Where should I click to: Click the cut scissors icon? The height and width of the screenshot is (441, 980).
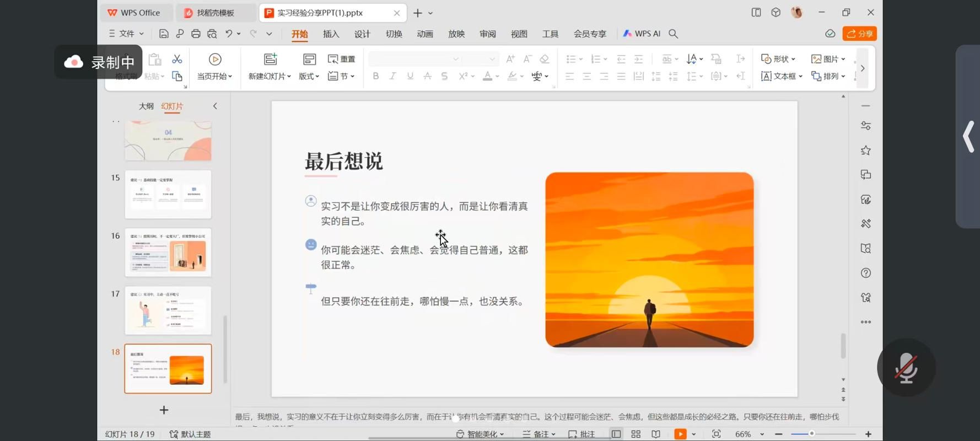pyautogui.click(x=177, y=59)
